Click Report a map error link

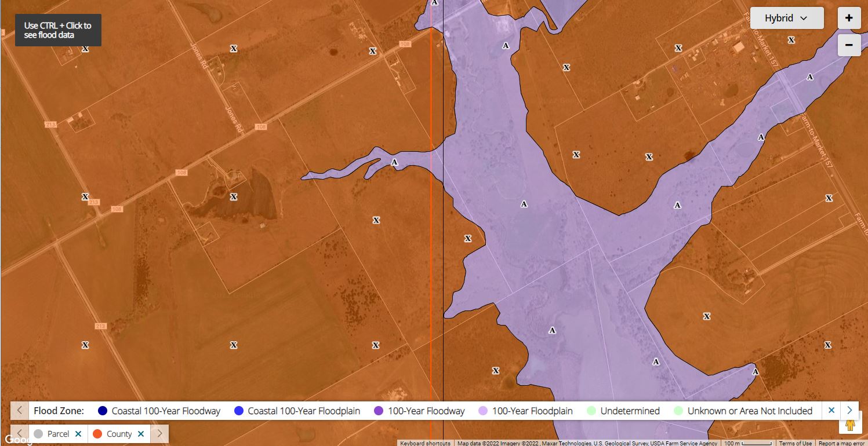pos(841,443)
